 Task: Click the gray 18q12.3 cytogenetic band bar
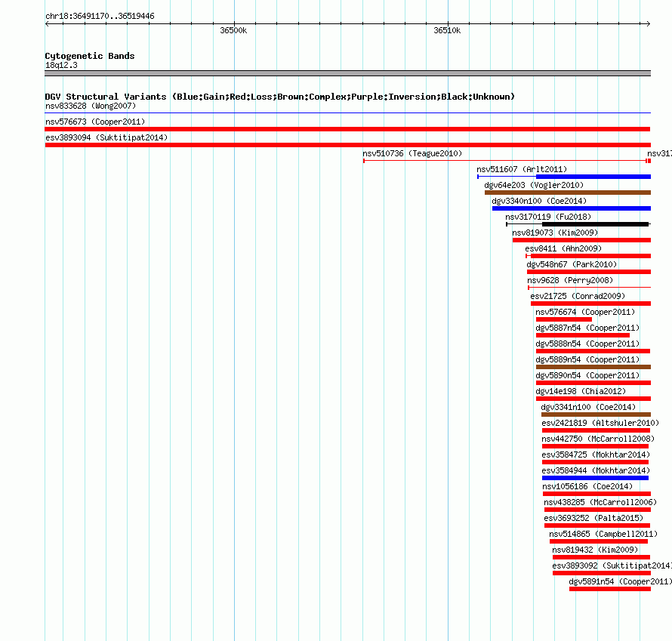click(x=347, y=73)
